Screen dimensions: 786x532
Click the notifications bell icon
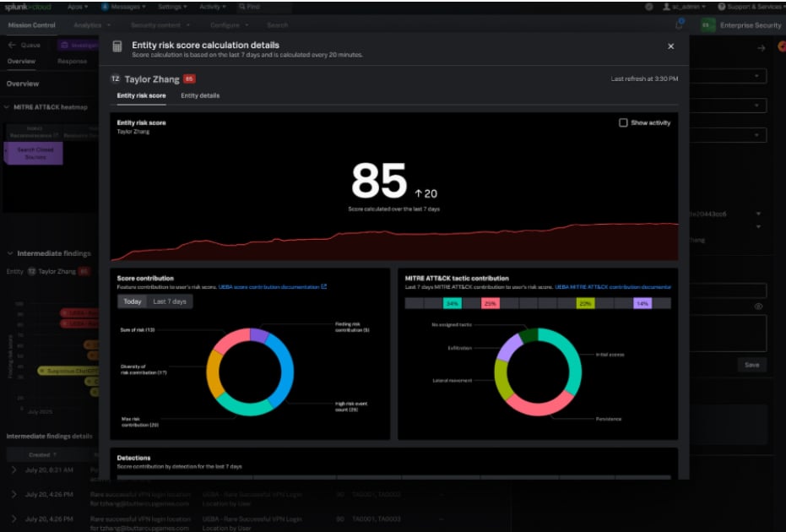[678, 25]
